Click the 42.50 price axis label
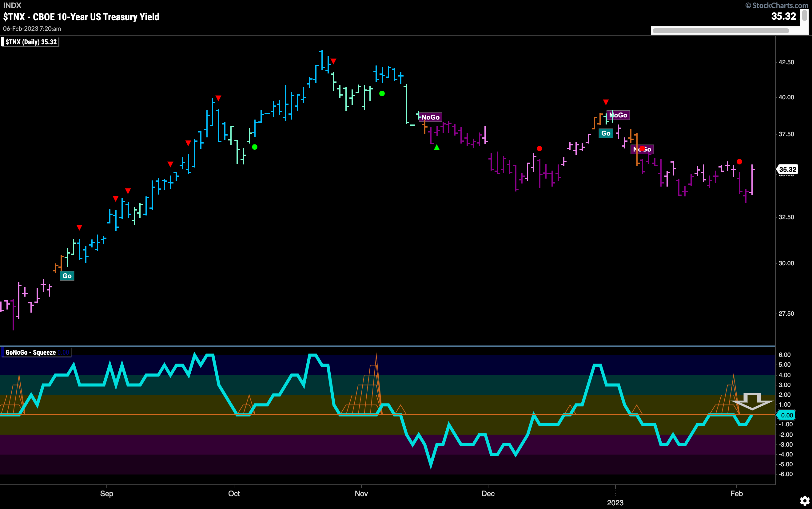The width and height of the screenshot is (812, 509). pos(786,62)
